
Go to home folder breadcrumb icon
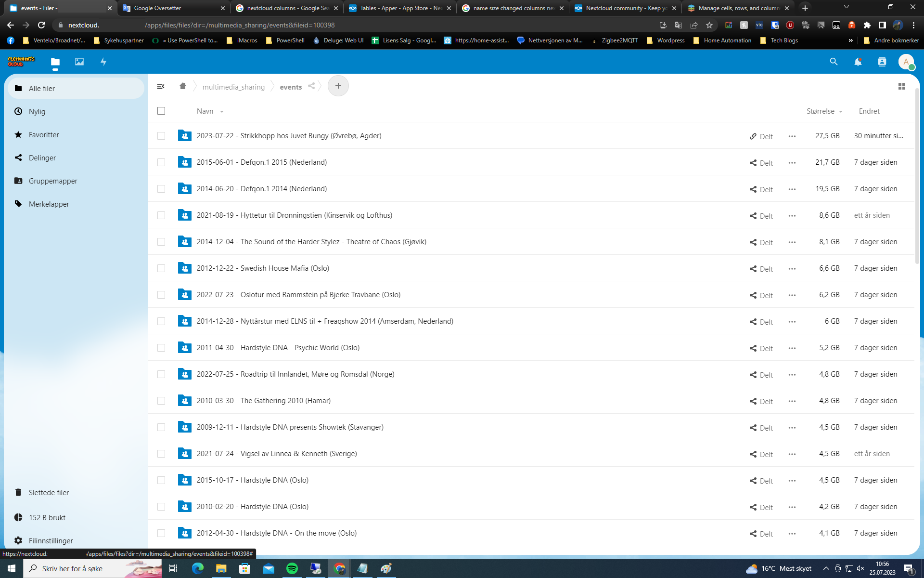[183, 86]
